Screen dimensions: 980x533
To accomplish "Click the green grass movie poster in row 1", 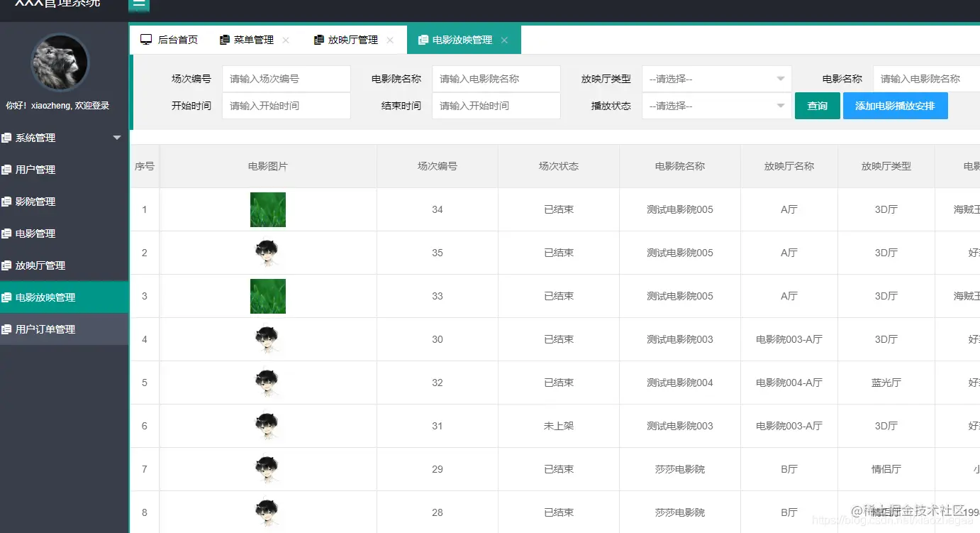I will (267, 209).
